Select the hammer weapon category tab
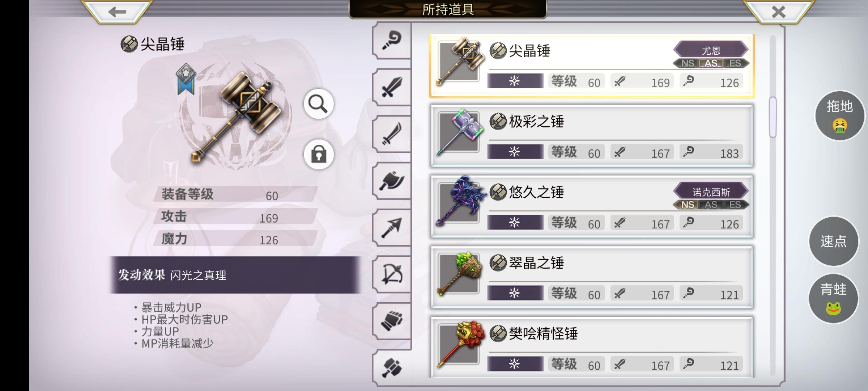The width and height of the screenshot is (868, 391). pyautogui.click(x=392, y=368)
